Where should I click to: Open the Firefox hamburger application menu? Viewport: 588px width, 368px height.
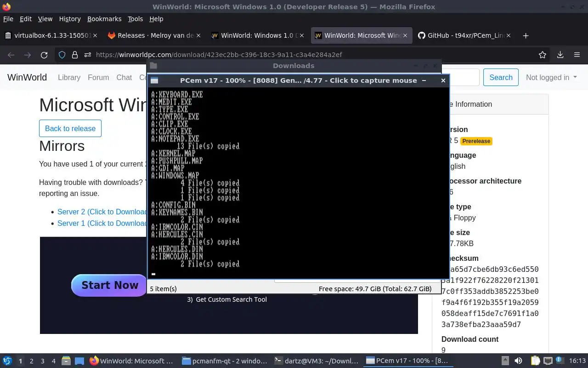click(577, 55)
